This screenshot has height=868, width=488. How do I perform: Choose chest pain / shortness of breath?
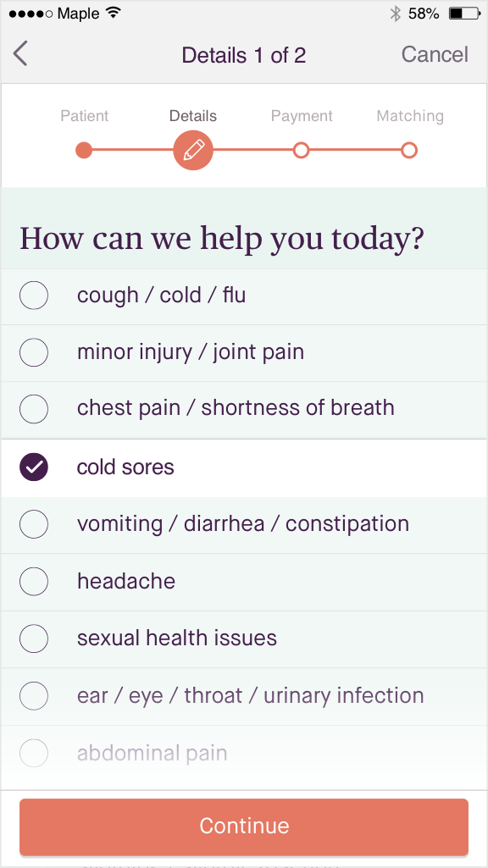tap(244, 410)
